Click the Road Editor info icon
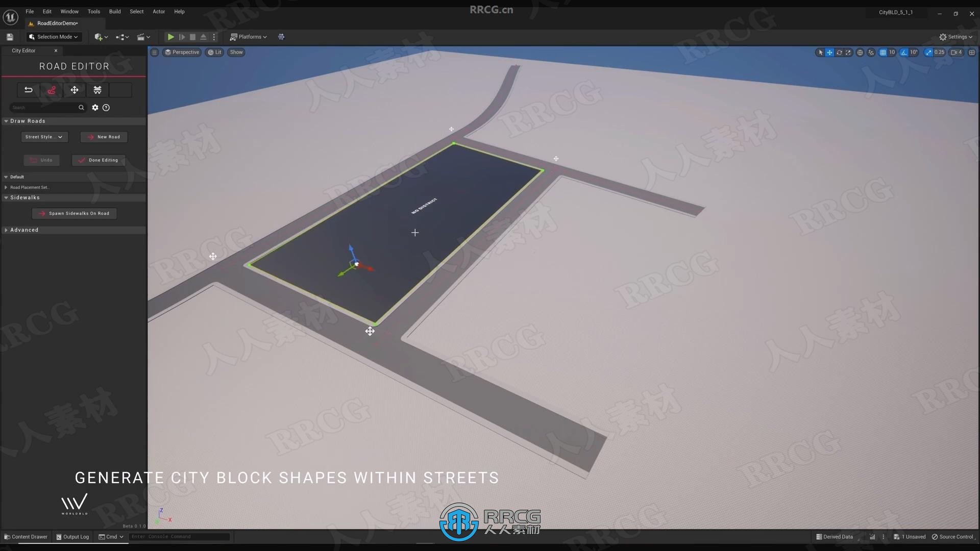Viewport: 980px width, 551px height. (x=106, y=108)
